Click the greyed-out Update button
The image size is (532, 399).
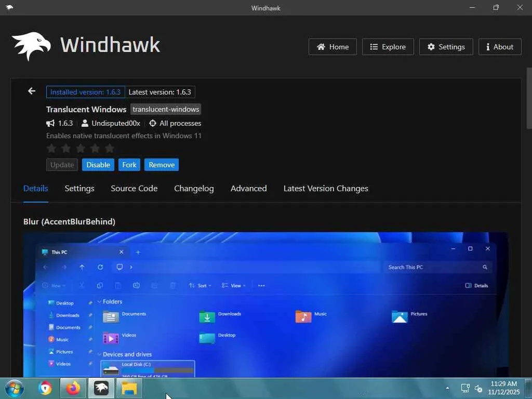click(x=62, y=165)
